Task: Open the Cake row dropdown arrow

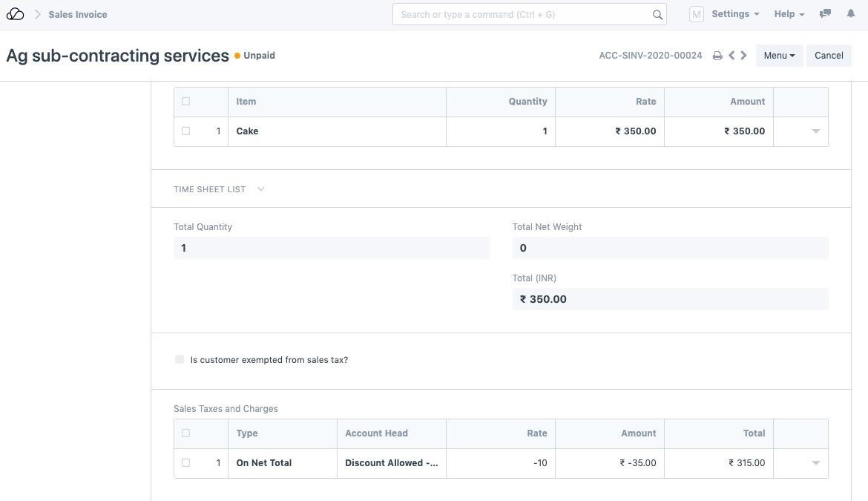Action: pyautogui.click(x=815, y=131)
